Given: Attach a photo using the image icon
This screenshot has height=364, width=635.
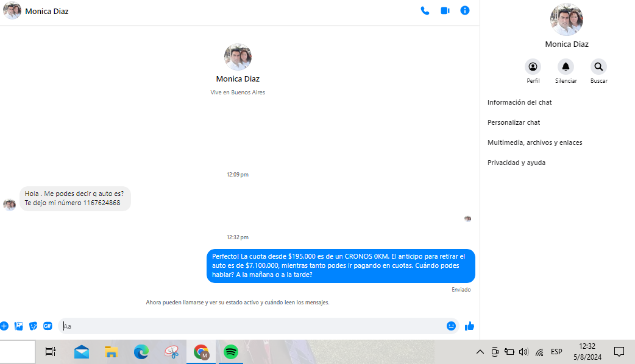Looking at the screenshot, I should coord(19,326).
